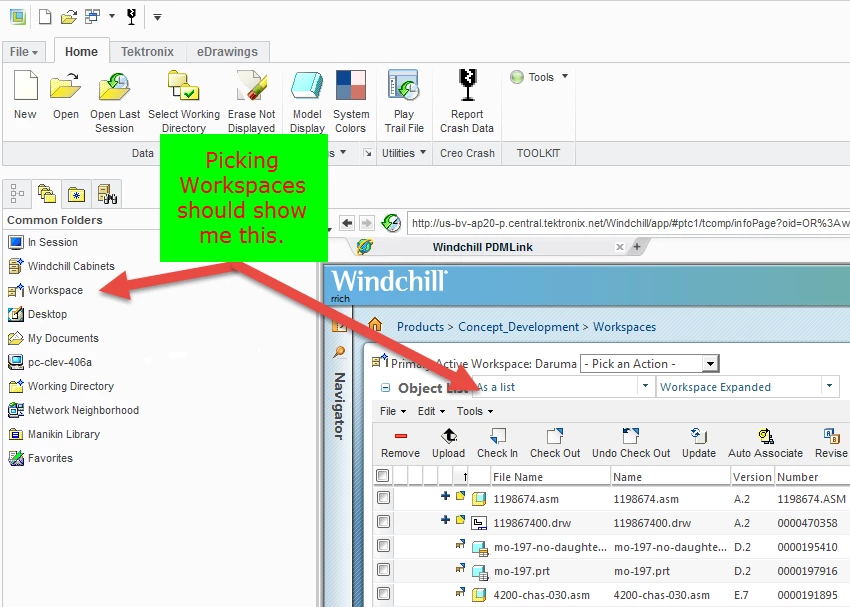Click new document icon in quick access toolbar
Viewport: 850px width, 607px height.
pos(45,17)
